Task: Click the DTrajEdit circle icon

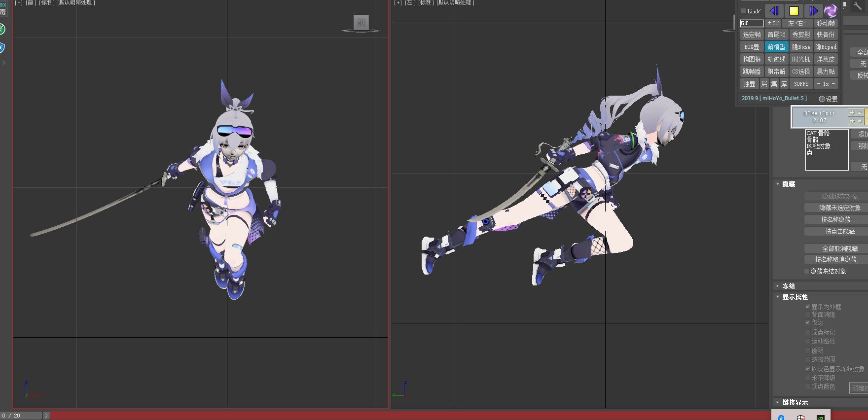Action: tap(860, 121)
